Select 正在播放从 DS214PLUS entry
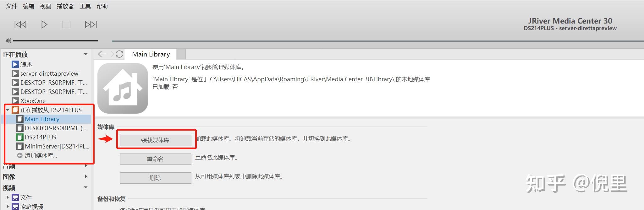The height and width of the screenshot is (210, 644). point(51,110)
